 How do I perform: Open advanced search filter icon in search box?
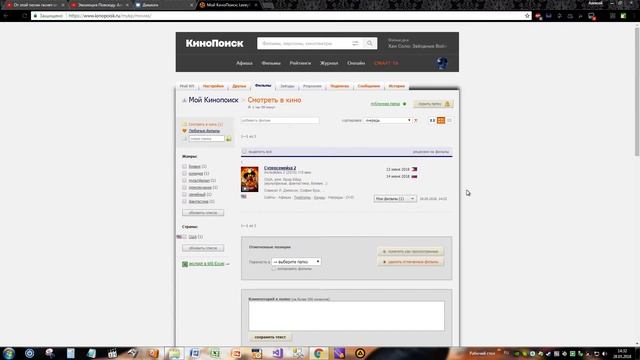click(x=355, y=43)
